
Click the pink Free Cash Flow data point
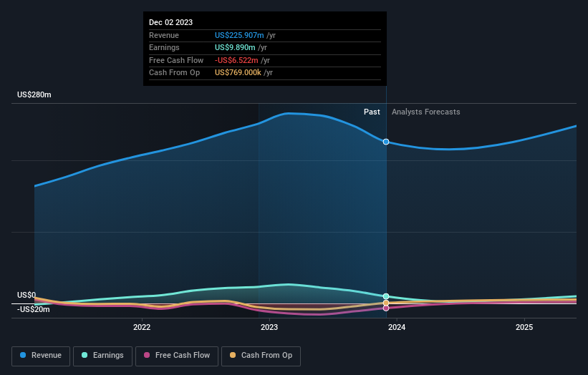pos(386,308)
